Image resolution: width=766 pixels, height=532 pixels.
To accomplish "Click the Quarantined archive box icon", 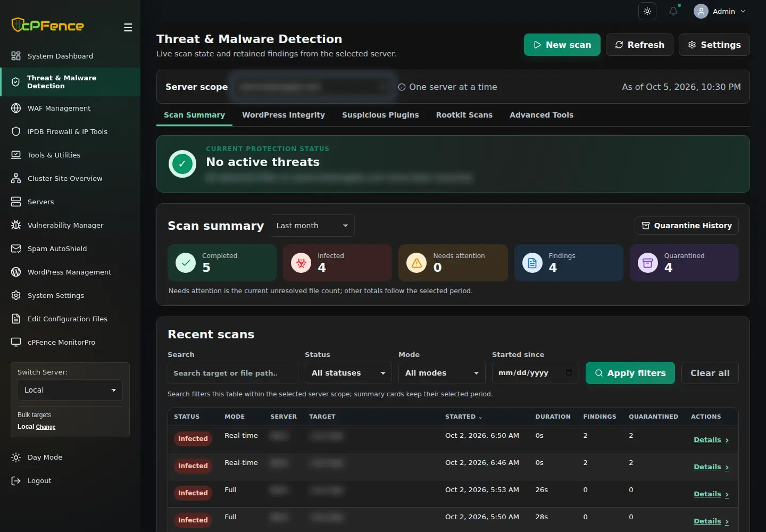I will click(x=647, y=263).
